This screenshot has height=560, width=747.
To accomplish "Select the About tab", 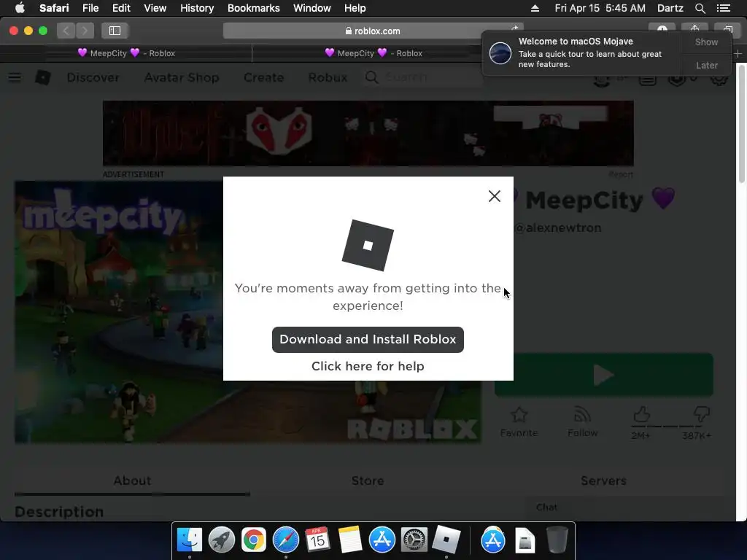I will pos(132,481).
